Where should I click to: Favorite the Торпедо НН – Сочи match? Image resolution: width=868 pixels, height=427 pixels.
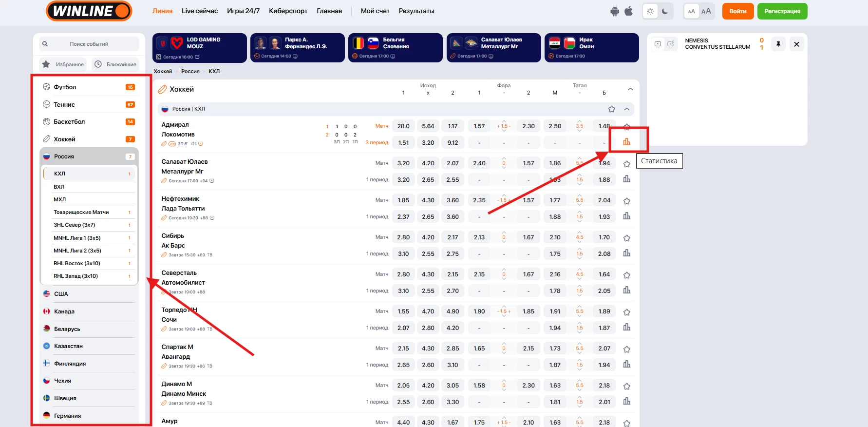point(627,312)
